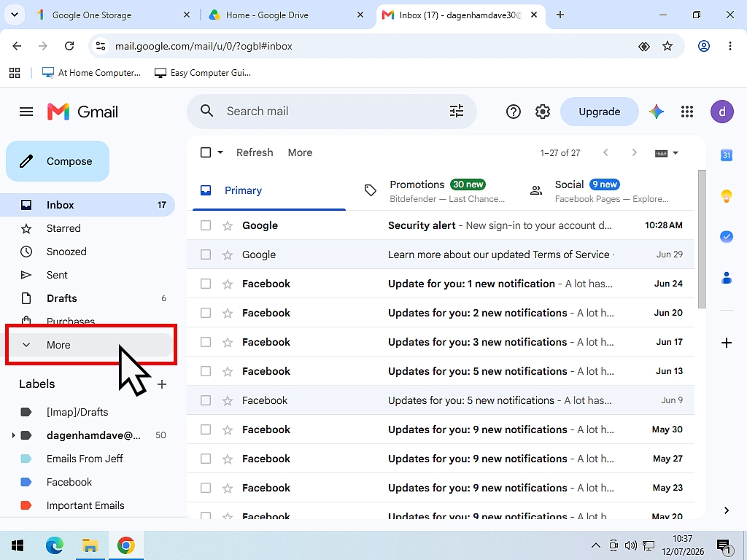
Task: Create a new label with plus icon
Action: pos(162,384)
